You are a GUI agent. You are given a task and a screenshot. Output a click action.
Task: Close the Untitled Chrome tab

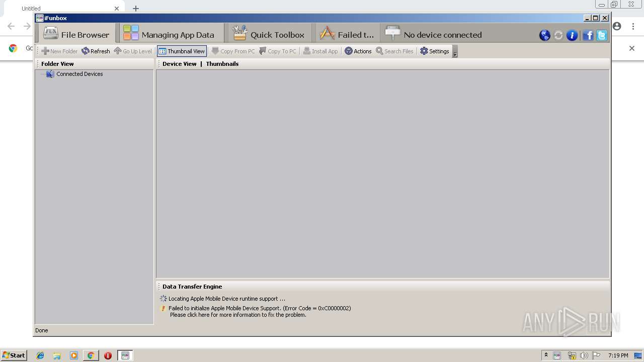point(117,9)
